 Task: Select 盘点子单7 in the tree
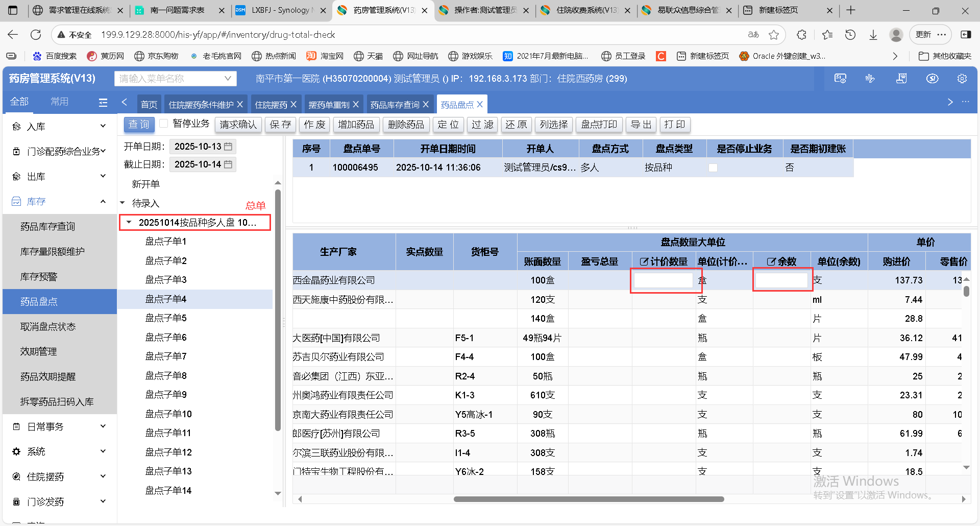point(166,356)
